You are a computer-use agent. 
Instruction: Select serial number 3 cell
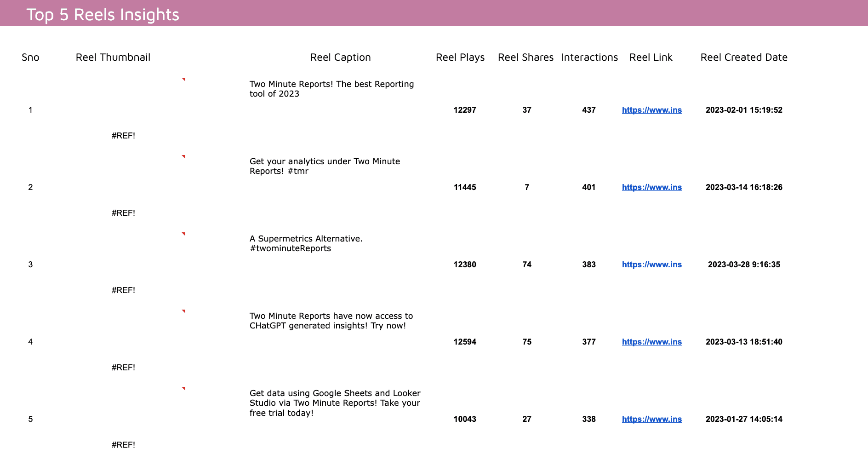30,265
